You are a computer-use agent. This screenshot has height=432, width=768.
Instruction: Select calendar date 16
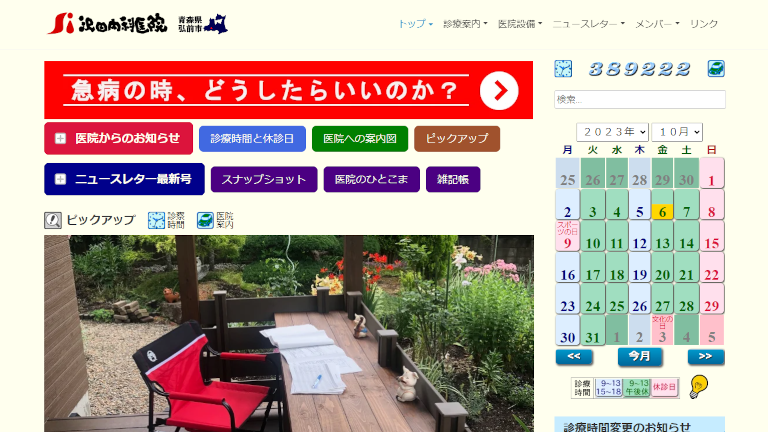point(567,267)
